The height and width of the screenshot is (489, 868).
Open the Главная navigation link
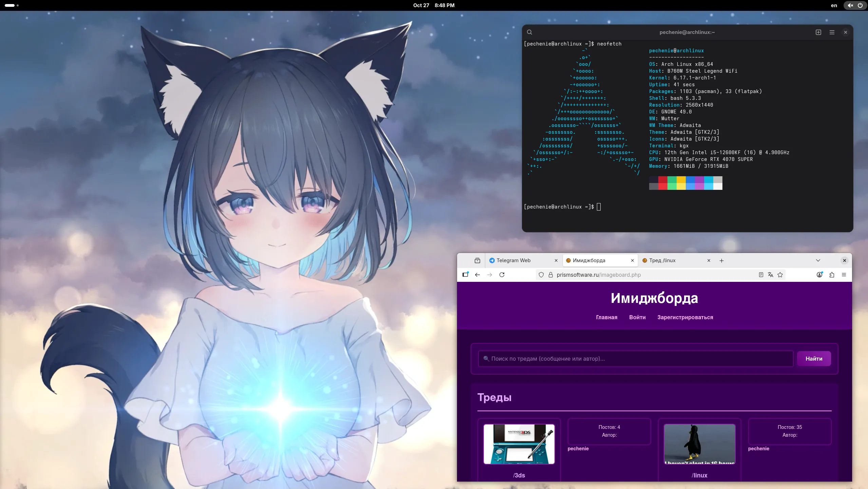[606, 317]
